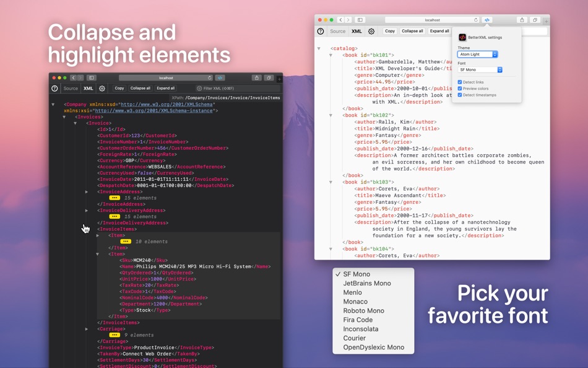Click the XPath breadcrumb text
Viewport: 588px width, 368px height.
226,98
